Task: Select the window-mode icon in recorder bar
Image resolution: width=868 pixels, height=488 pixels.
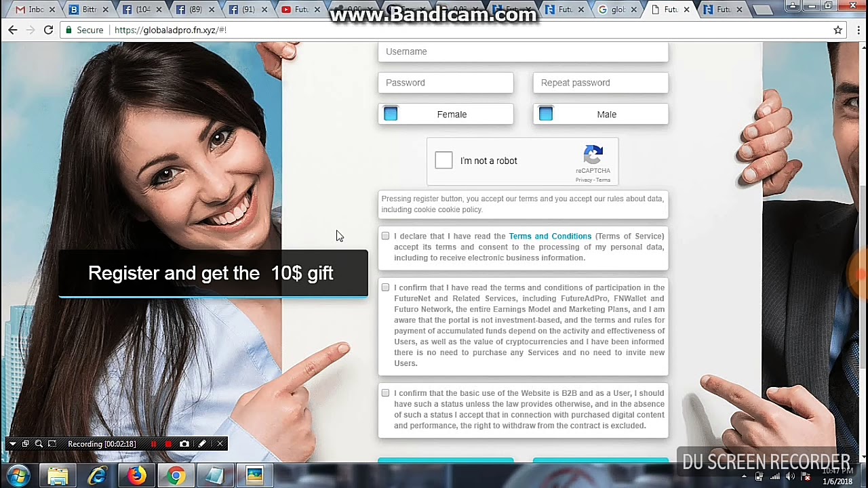Action: (25, 444)
